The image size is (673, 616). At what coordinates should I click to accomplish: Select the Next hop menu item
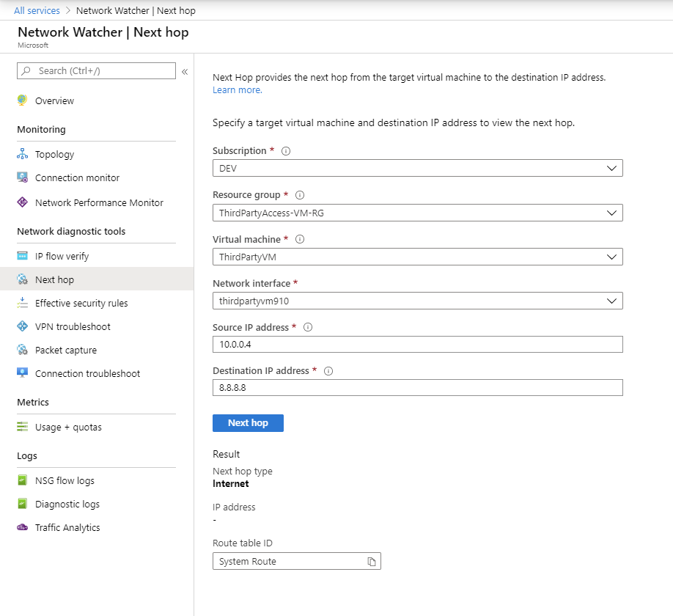click(x=97, y=279)
